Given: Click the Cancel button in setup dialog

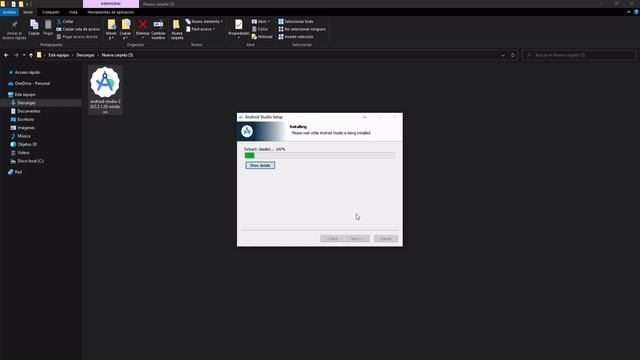Looking at the screenshot, I should [386, 239].
